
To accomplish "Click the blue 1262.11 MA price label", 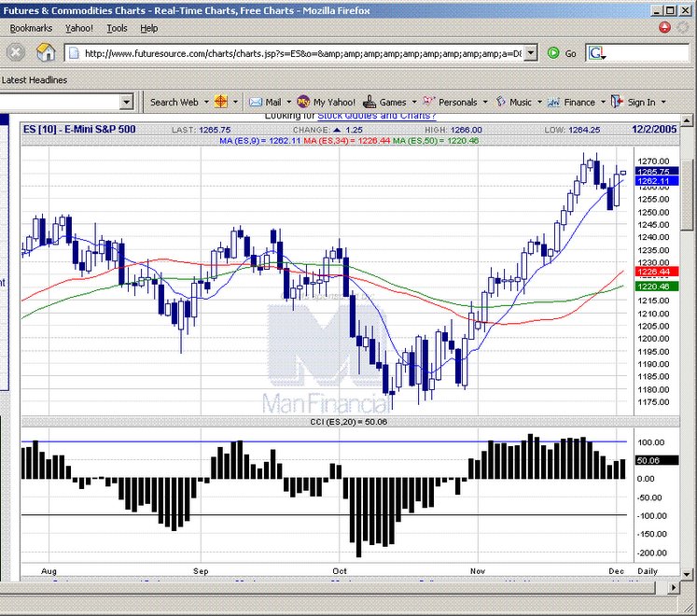I will pos(657,181).
